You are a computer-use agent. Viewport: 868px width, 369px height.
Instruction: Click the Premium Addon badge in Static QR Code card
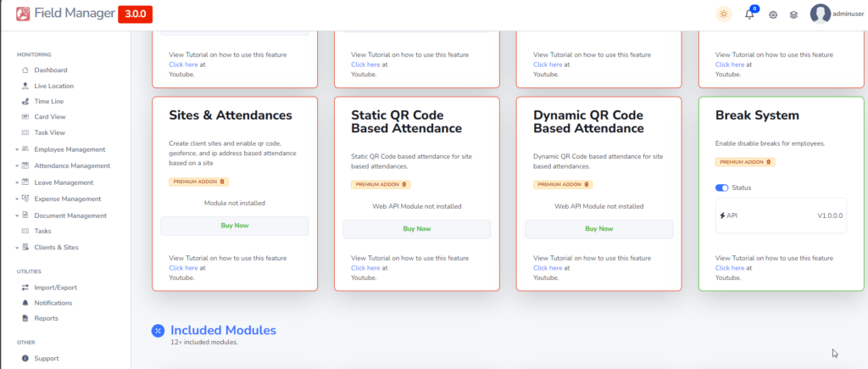click(381, 185)
